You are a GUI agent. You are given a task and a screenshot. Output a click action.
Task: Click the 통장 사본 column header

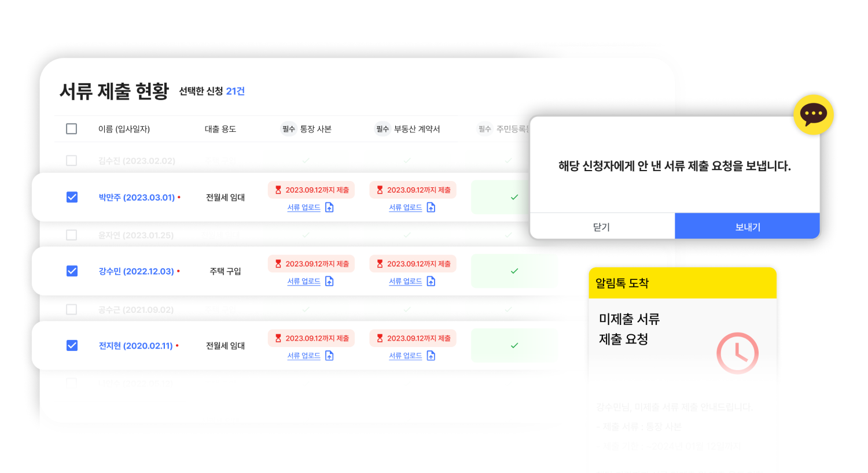(315, 129)
